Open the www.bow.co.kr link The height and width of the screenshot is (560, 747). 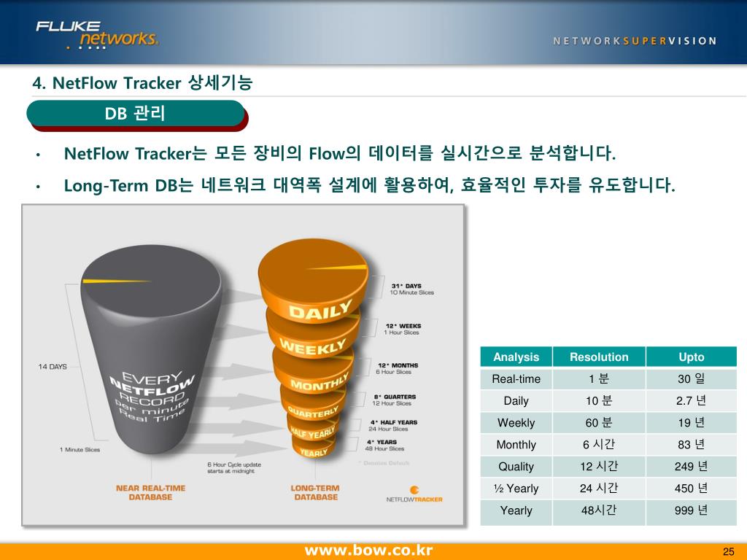[368, 551]
